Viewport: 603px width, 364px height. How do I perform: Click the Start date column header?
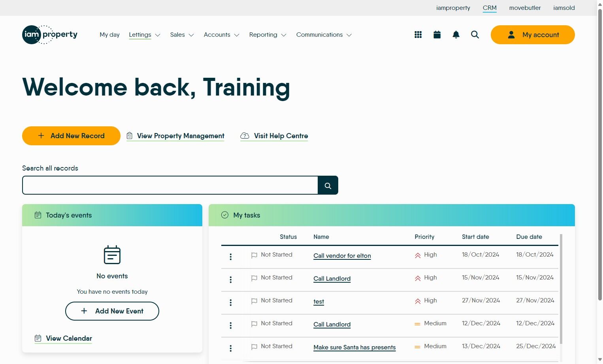[x=475, y=237]
